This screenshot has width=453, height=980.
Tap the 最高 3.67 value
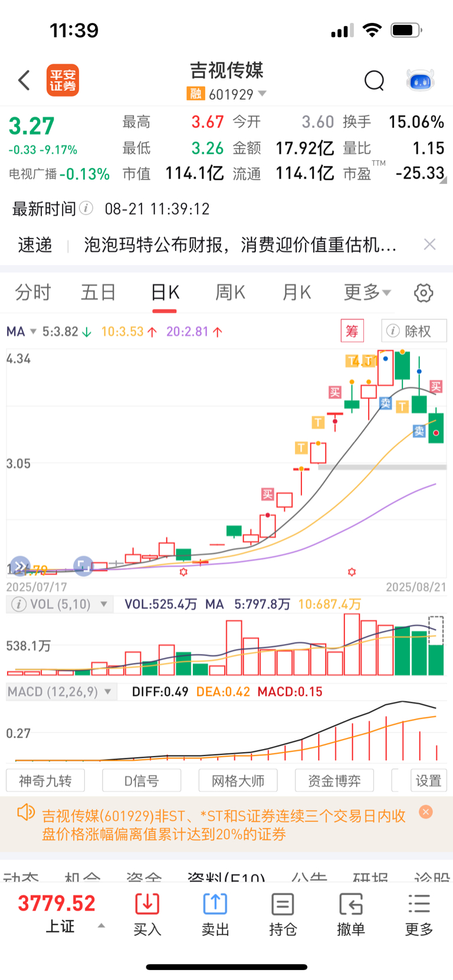(208, 122)
